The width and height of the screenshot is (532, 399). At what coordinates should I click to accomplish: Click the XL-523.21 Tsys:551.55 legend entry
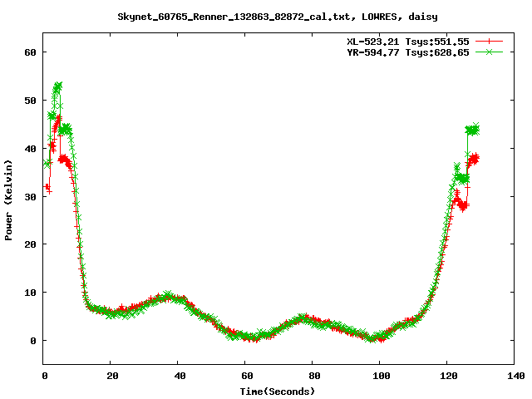(408, 42)
